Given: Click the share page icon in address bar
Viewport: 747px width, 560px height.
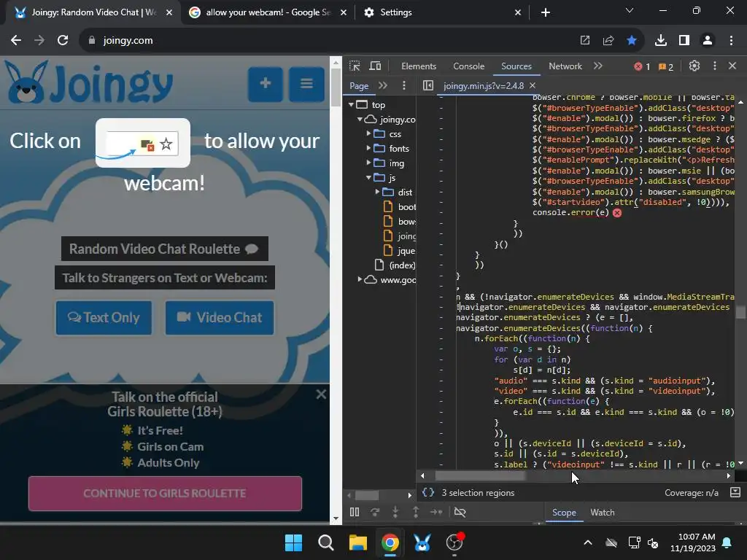Looking at the screenshot, I should click(608, 40).
